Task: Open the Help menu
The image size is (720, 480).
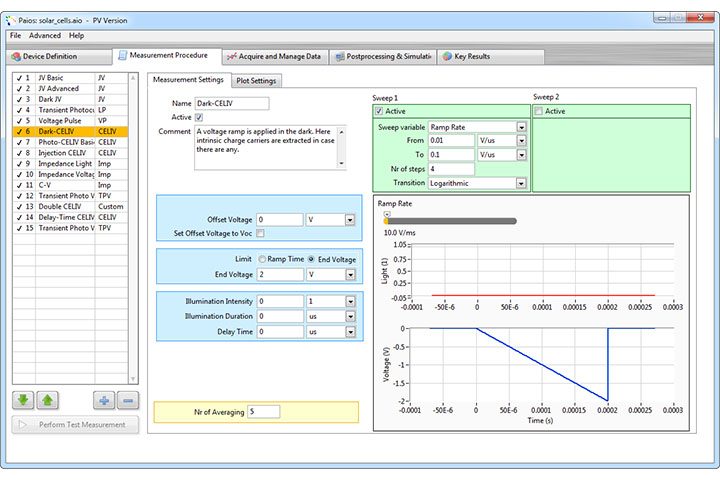Action: (x=76, y=35)
